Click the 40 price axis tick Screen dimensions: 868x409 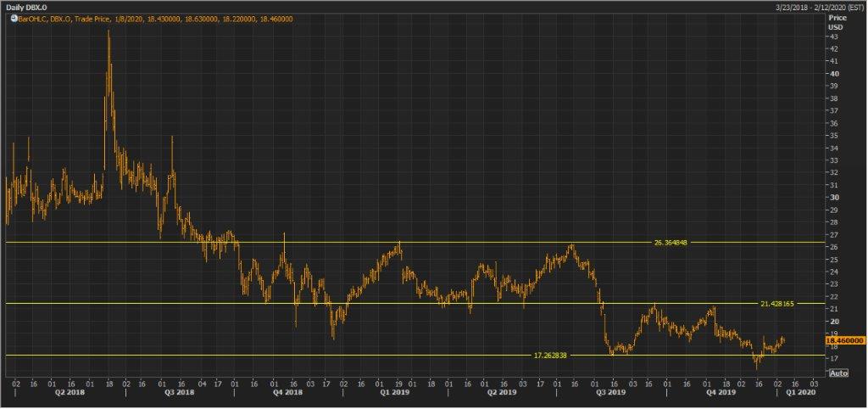pos(833,74)
